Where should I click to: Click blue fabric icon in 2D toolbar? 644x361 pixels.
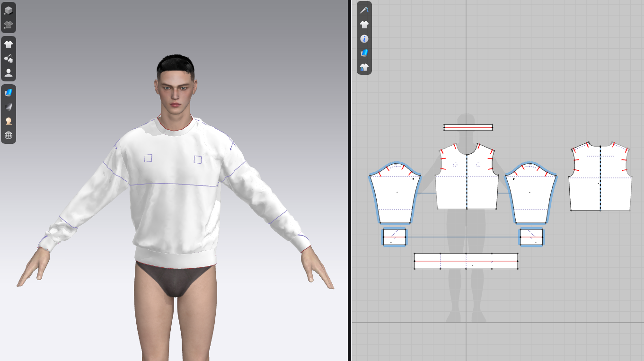pyautogui.click(x=364, y=53)
